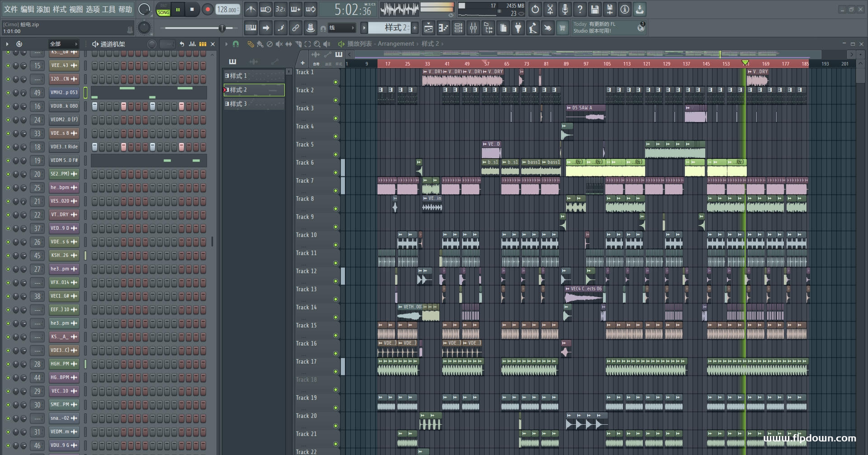
Task: Pause playback with the pause button
Action: tap(178, 9)
